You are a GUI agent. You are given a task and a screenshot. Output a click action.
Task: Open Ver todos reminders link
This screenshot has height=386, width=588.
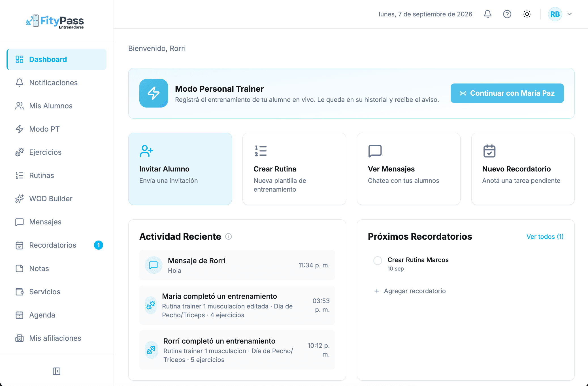click(x=545, y=237)
